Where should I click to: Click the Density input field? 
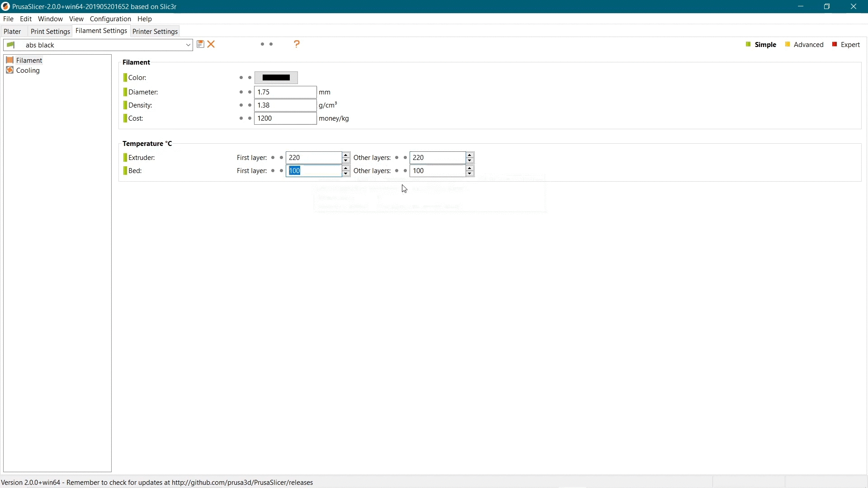pyautogui.click(x=285, y=105)
